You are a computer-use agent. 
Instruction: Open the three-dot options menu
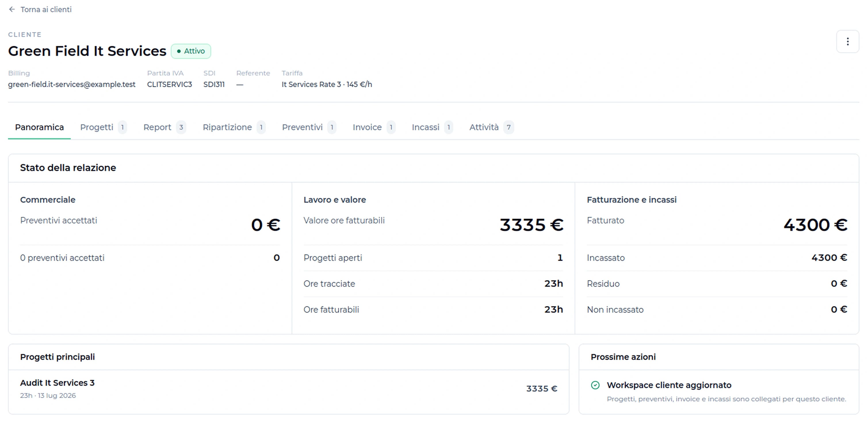[848, 41]
